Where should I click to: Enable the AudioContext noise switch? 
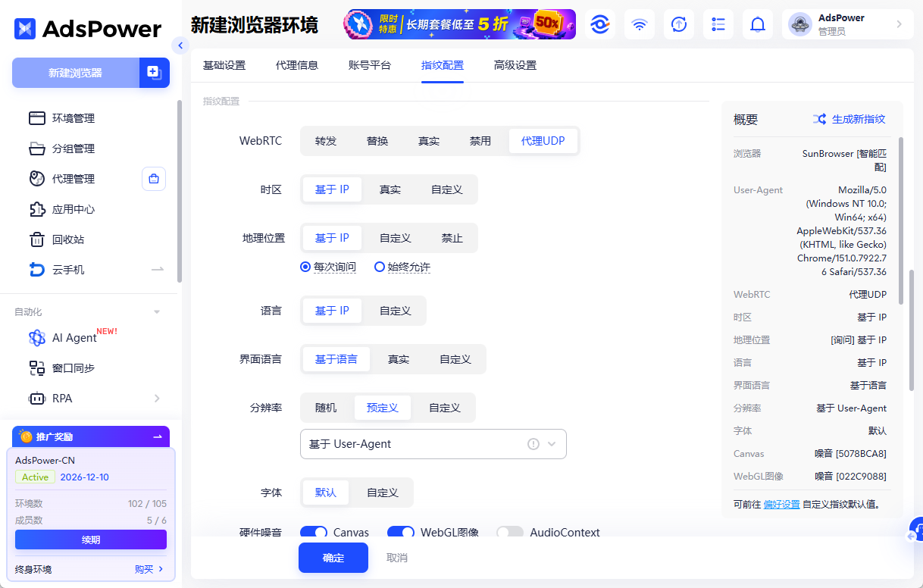click(510, 533)
